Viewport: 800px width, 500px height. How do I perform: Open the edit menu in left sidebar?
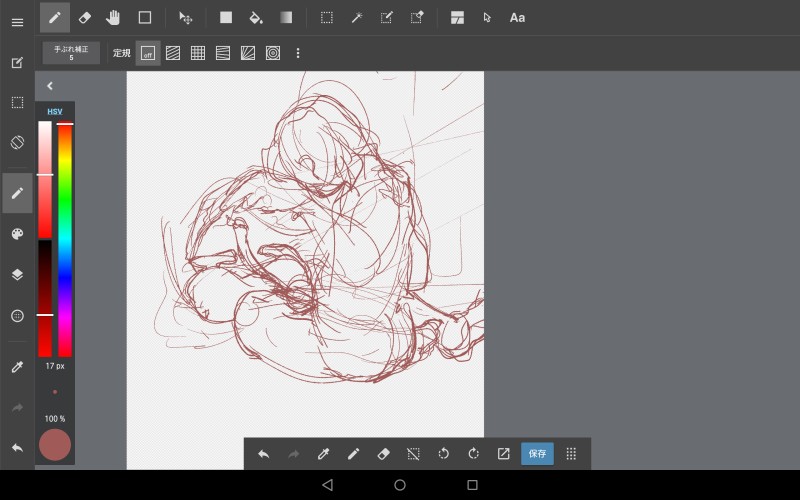(x=17, y=63)
